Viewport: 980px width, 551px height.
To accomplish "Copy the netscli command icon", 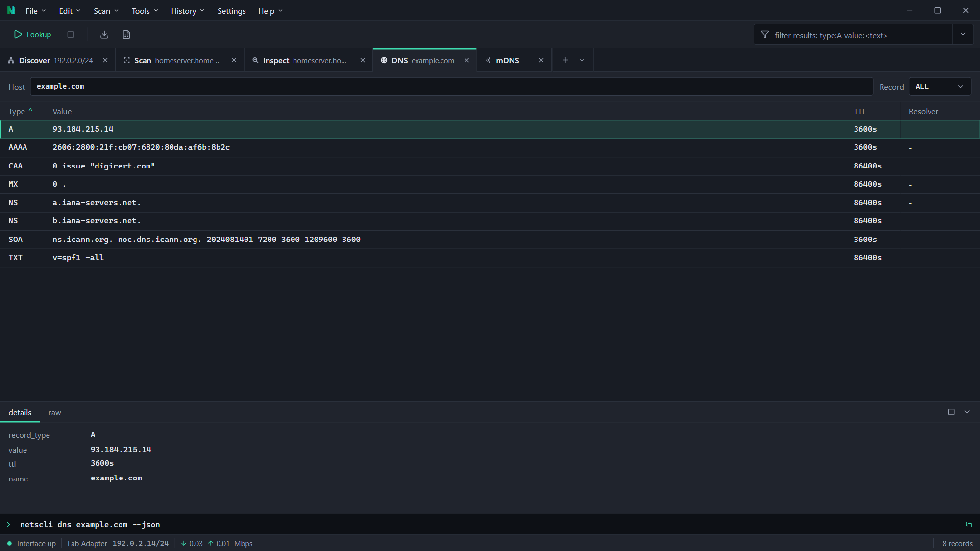I will (969, 525).
